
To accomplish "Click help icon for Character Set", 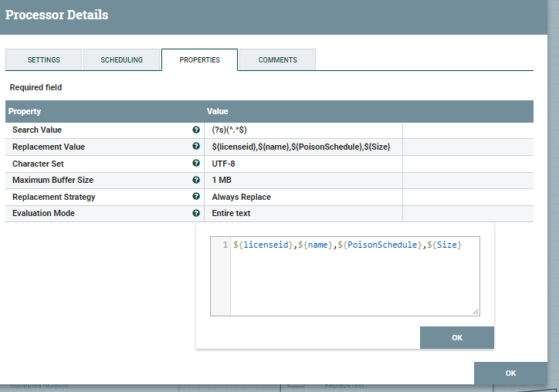I will tap(196, 164).
